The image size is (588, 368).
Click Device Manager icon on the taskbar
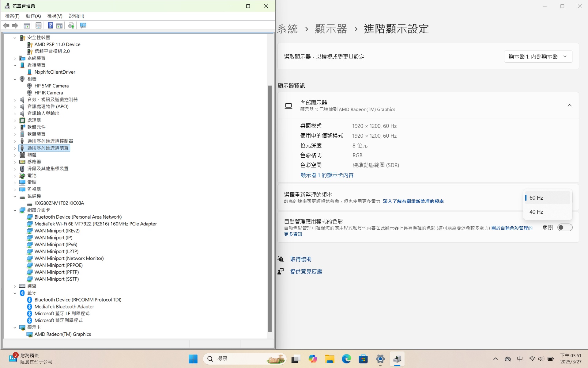tap(397, 359)
